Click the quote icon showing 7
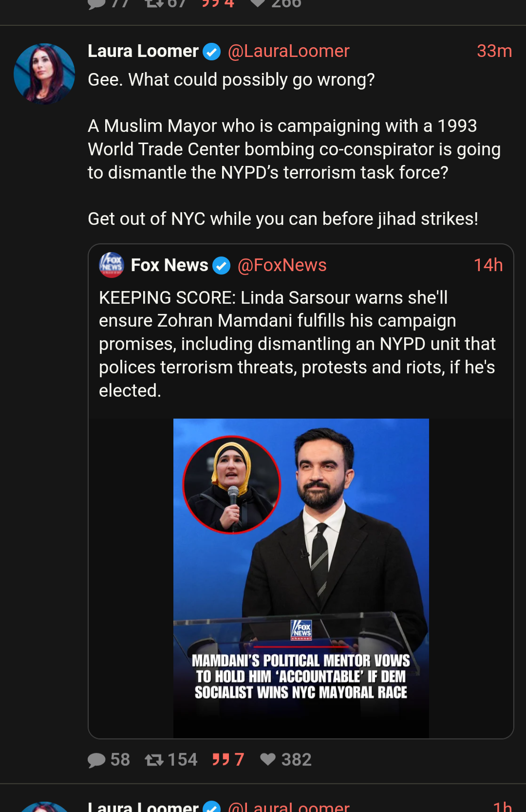The width and height of the screenshot is (526, 812). coord(221,759)
